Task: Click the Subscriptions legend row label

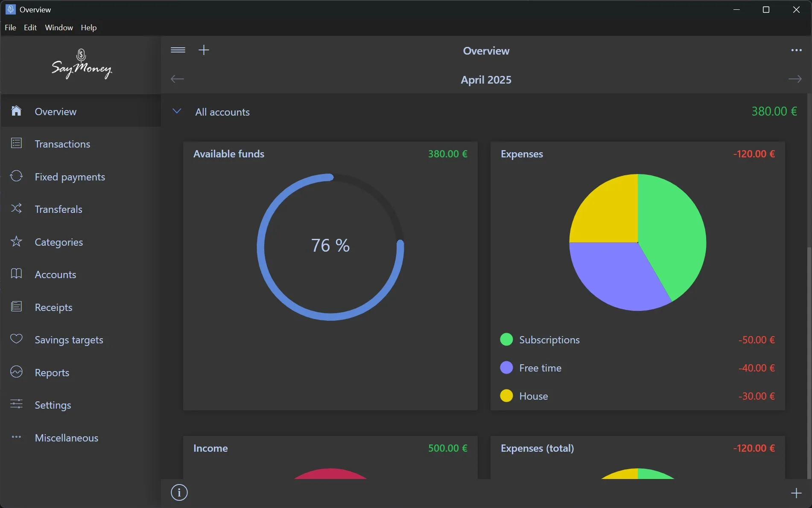Action: (x=549, y=340)
